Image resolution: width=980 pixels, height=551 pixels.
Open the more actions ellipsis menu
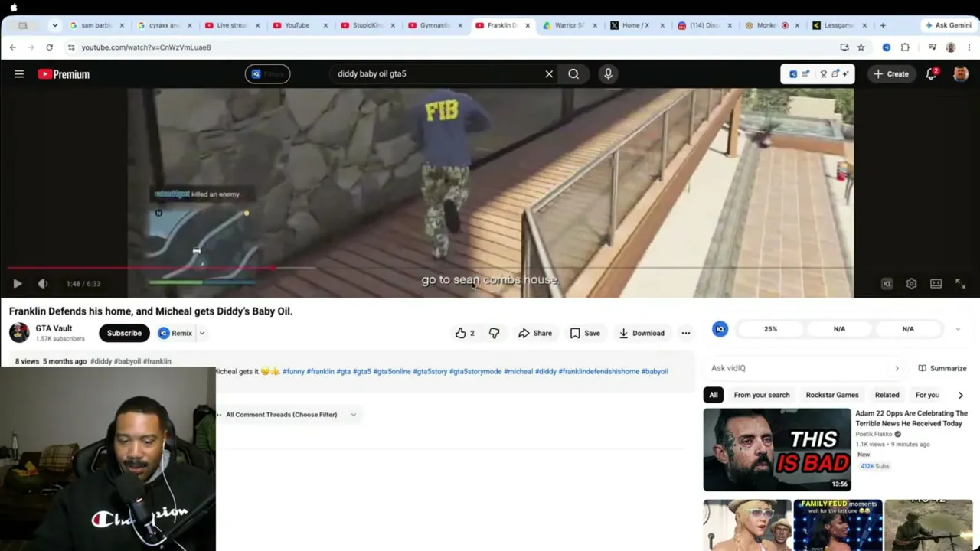tap(686, 333)
